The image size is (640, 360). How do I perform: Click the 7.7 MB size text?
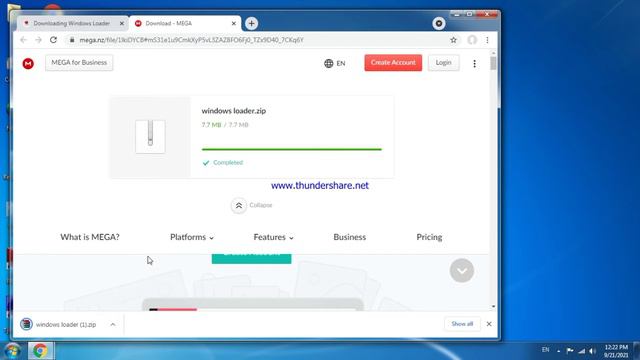(x=224, y=125)
